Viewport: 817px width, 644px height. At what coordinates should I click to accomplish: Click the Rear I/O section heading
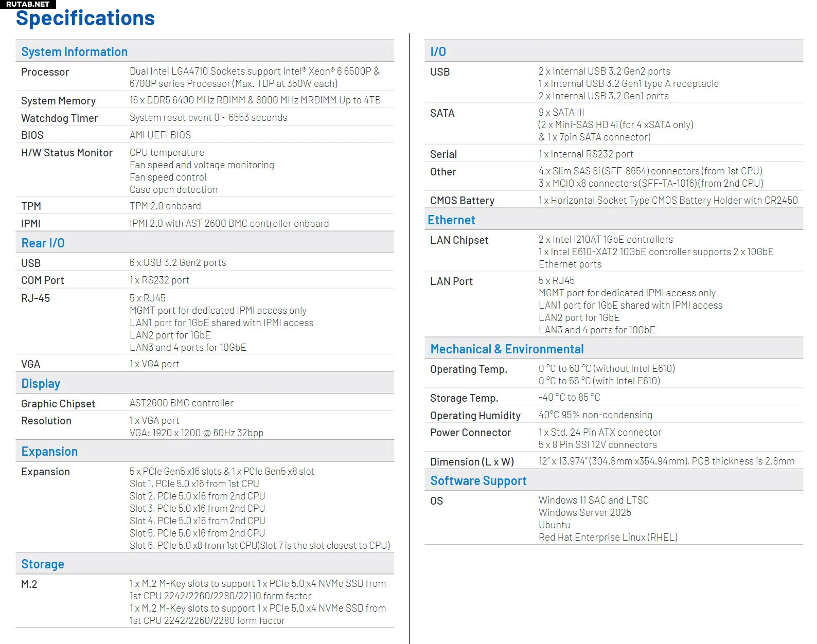click(43, 243)
